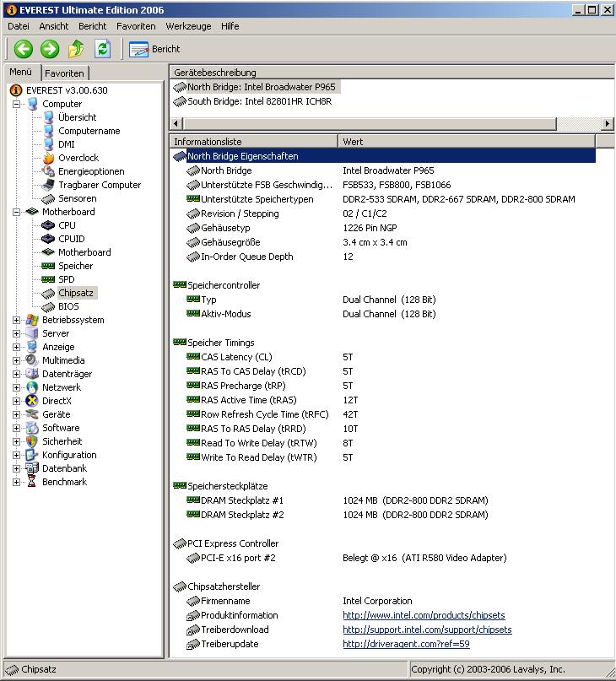This screenshot has width=616, height=681.
Task: Select the Computername tree item
Action: click(89, 131)
